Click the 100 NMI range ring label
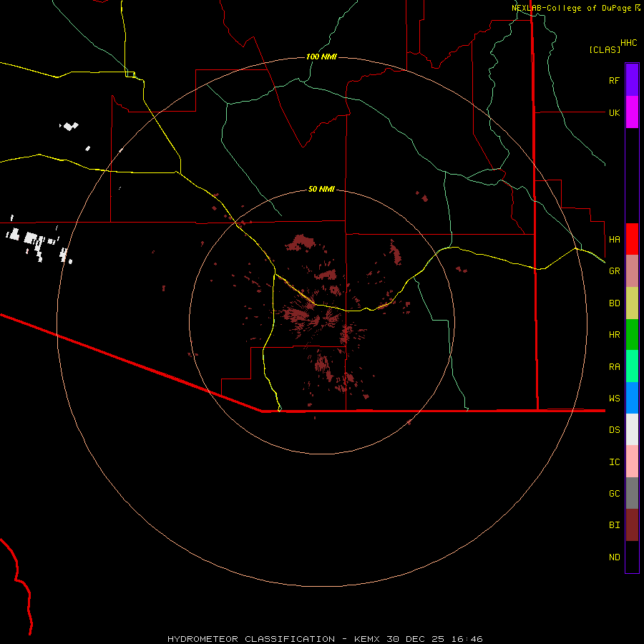This screenshot has height=644, width=644. [x=321, y=57]
